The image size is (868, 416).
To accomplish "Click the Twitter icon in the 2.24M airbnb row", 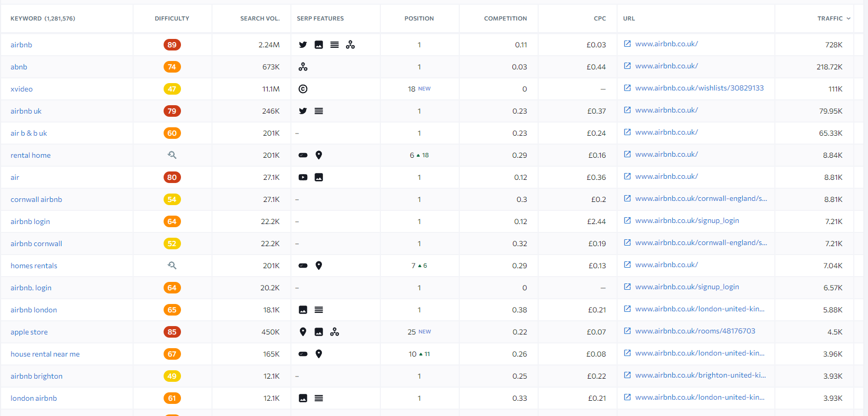I will point(303,45).
